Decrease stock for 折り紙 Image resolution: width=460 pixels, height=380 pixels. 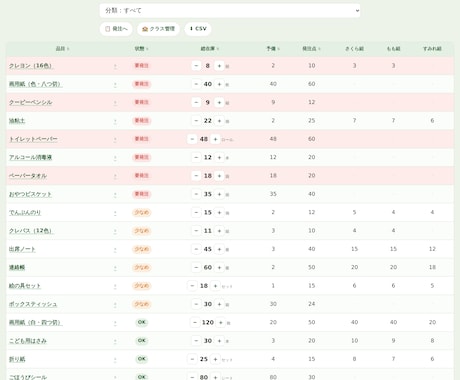click(x=192, y=359)
